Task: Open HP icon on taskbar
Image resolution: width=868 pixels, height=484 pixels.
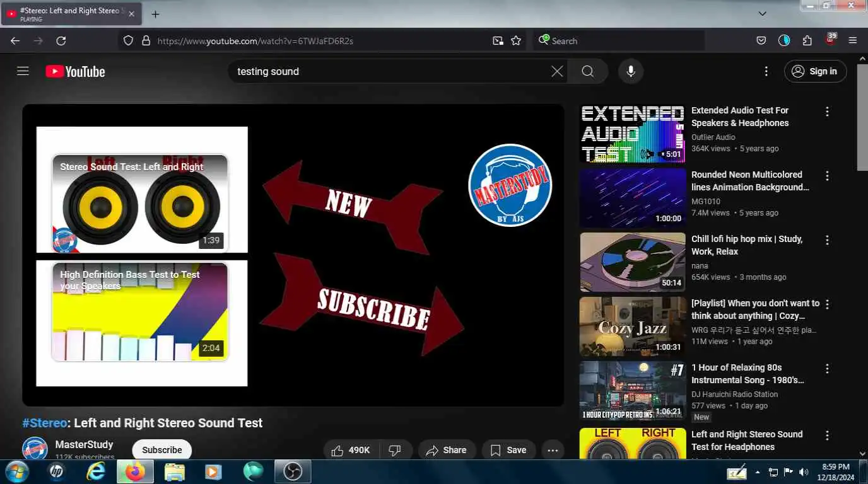Action: (57, 471)
